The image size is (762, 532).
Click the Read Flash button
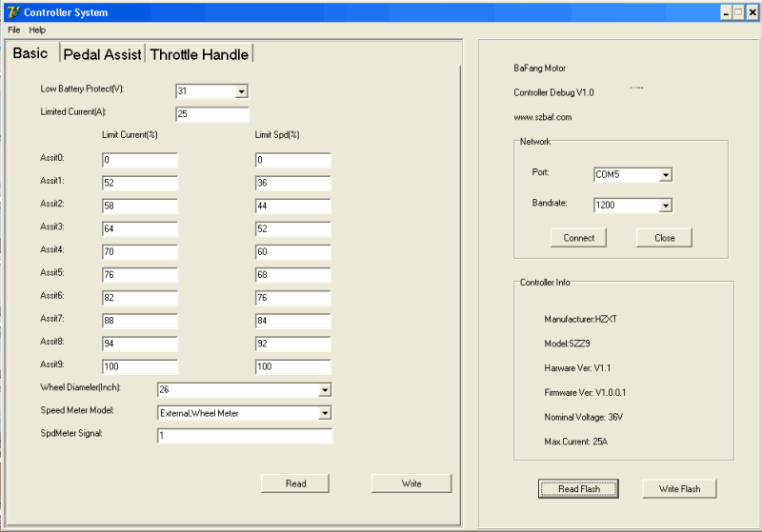(578, 489)
